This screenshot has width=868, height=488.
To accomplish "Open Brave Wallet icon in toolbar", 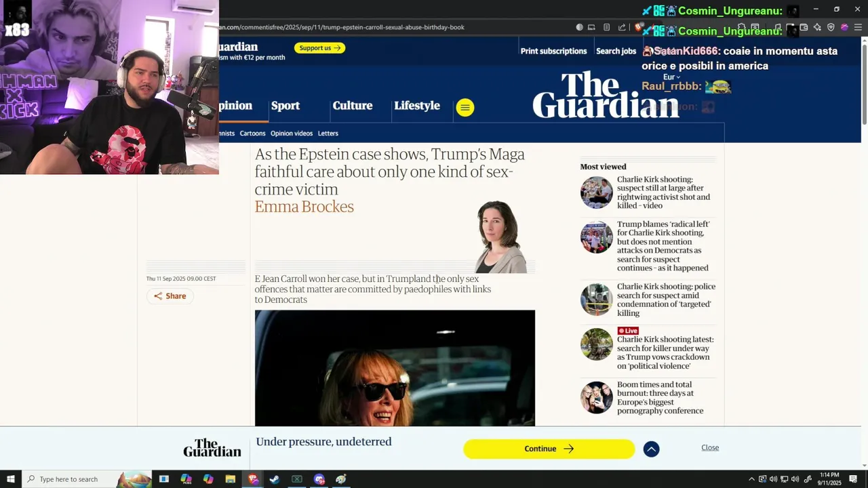I will (804, 27).
